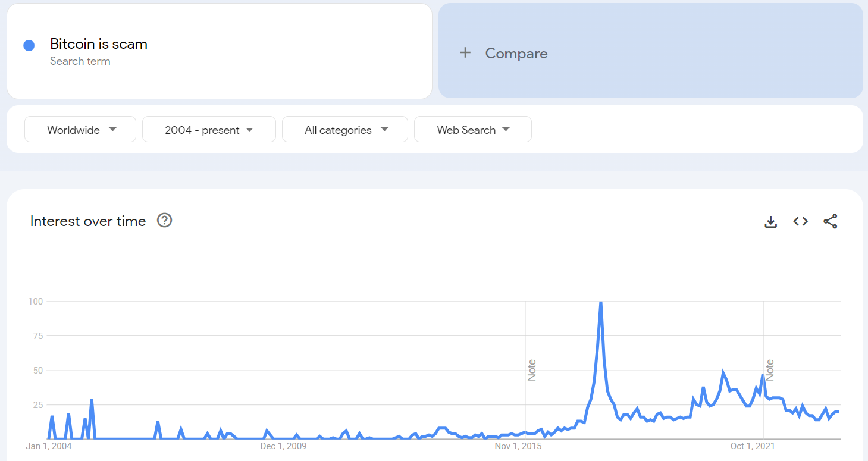Click the blue dot beside Bitcoin is scam
The image size is (868, 461).
click(29, 45)
